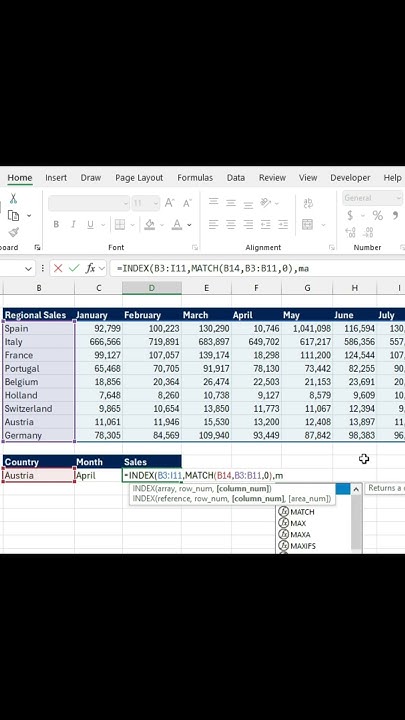The height and width of the screenshot is (720, 405).
Task: Open Alignment group dialog launcher
Action: (x=332, y=248)
